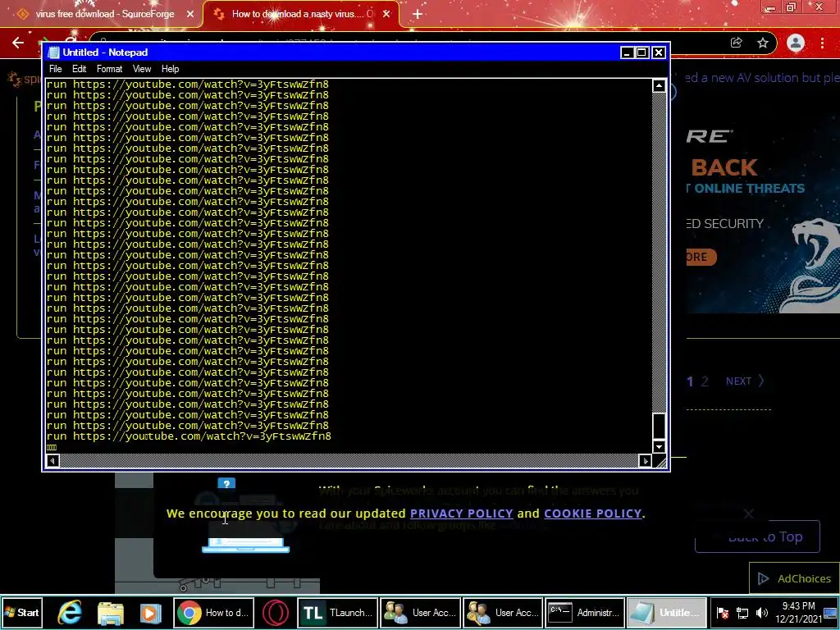Minimize the Notepad window
This screenshot has height=630, width=840.
[x=628, y=52]
